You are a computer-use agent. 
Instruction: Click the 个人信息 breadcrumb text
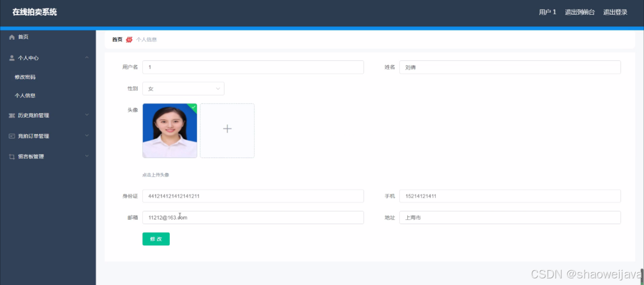[x=146, y=40]
